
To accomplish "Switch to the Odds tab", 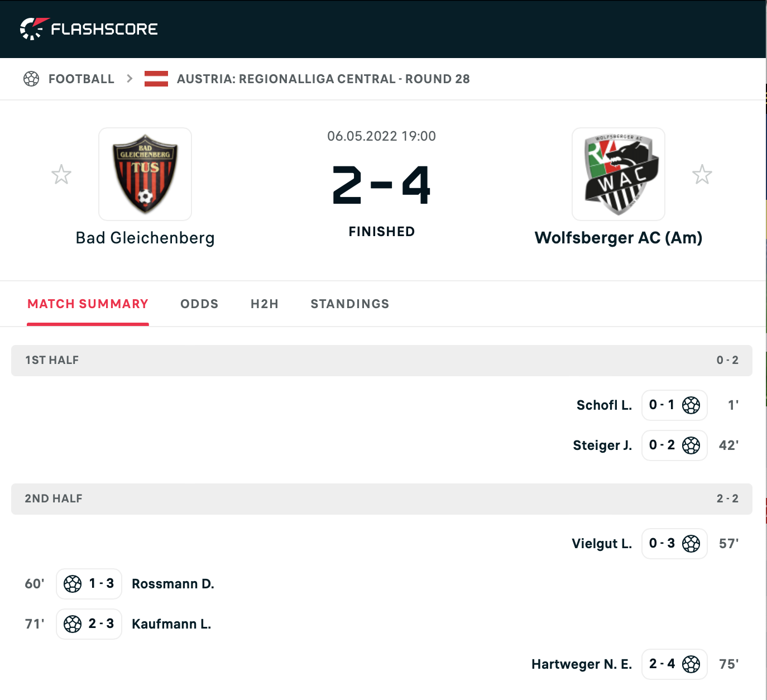I will coord(199,304).
